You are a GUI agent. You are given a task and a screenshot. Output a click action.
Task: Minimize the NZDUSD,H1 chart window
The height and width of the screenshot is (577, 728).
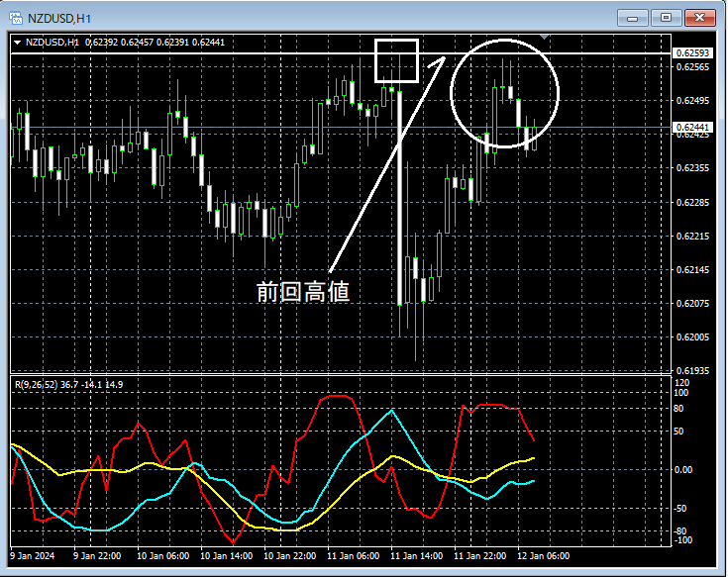coord(632,18)
